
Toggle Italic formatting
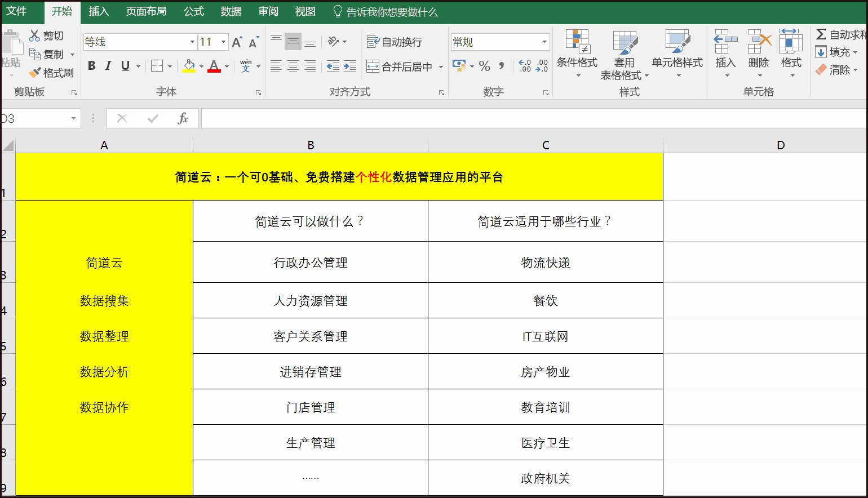(x=108, y=66)
